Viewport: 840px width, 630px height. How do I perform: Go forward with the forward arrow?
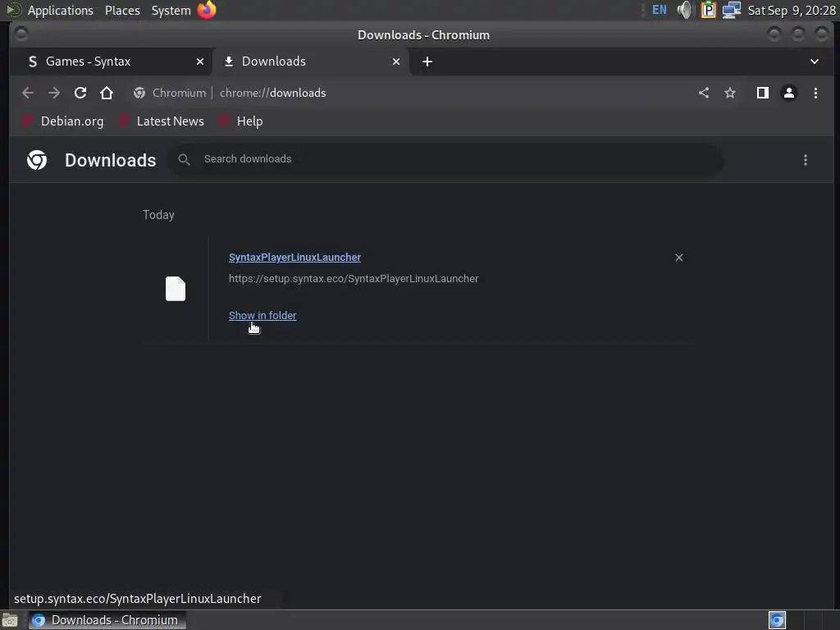[x=54, y=93]
